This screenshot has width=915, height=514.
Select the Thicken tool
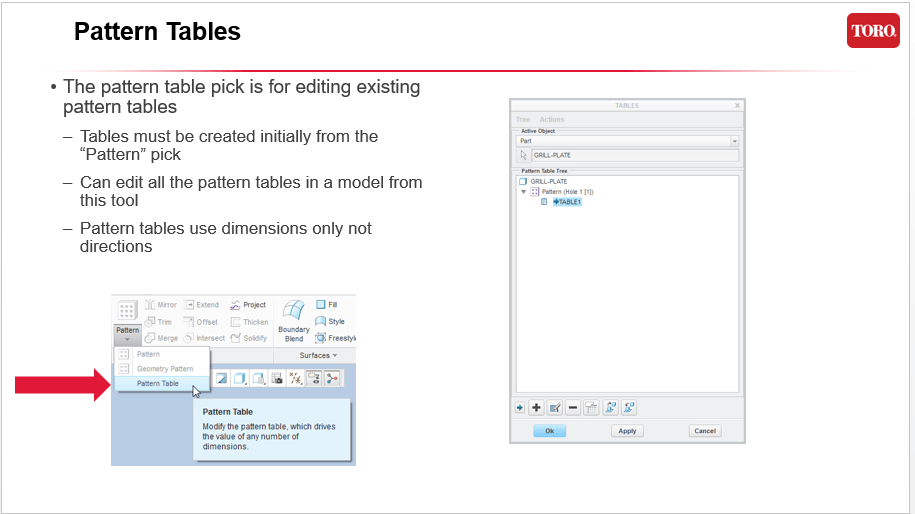249,321
